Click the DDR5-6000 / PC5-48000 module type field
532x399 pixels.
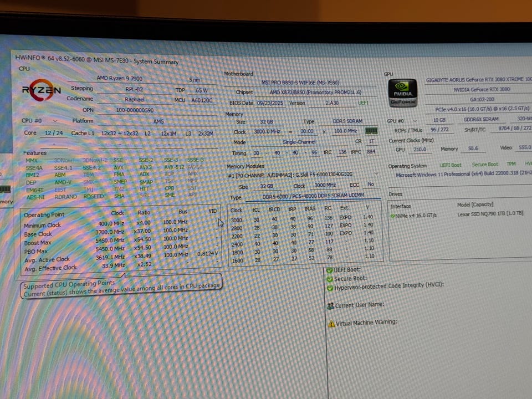(313, 196)
